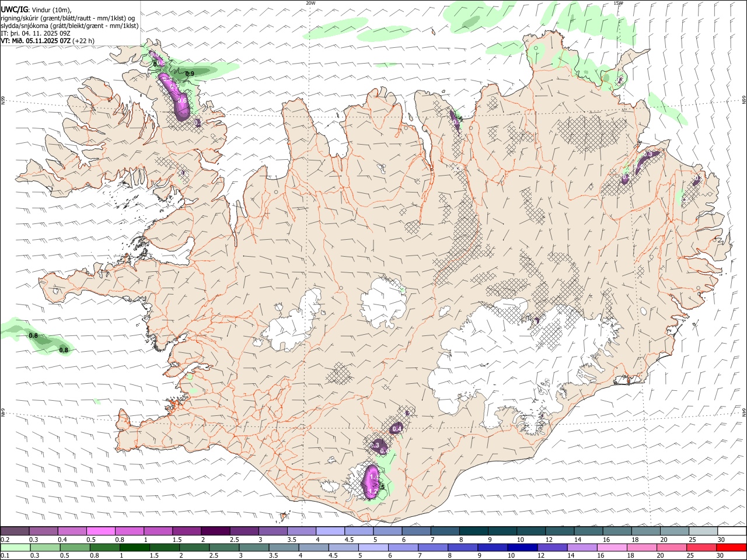Select the darkest green 1 swatch in lower legend
This screenshot has width=747, height=560.
click(134, 547)
